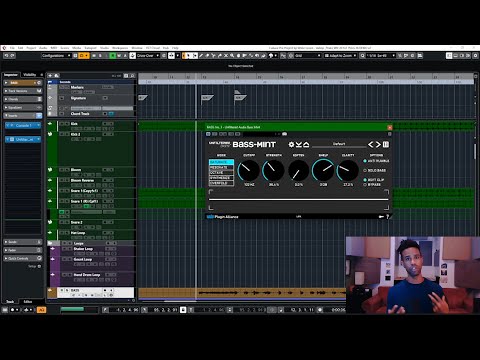
Task: Click the second signature marker on timeline
Action: [207, 98]
